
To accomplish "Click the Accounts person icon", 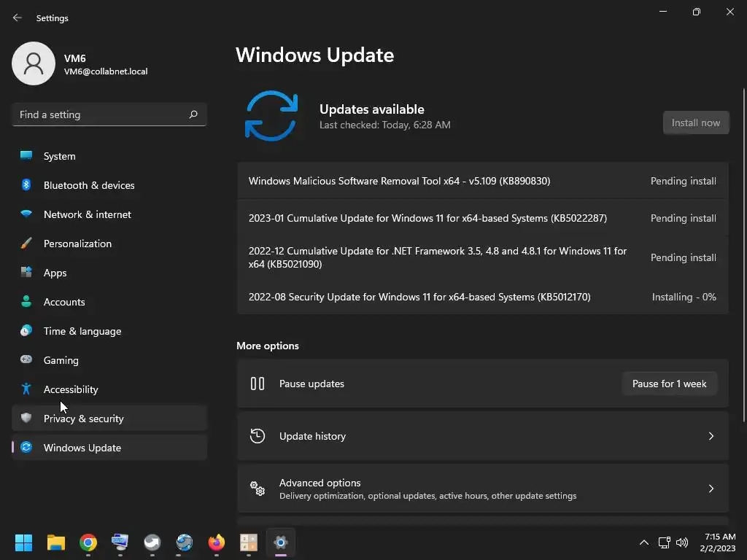I will 26,301.
